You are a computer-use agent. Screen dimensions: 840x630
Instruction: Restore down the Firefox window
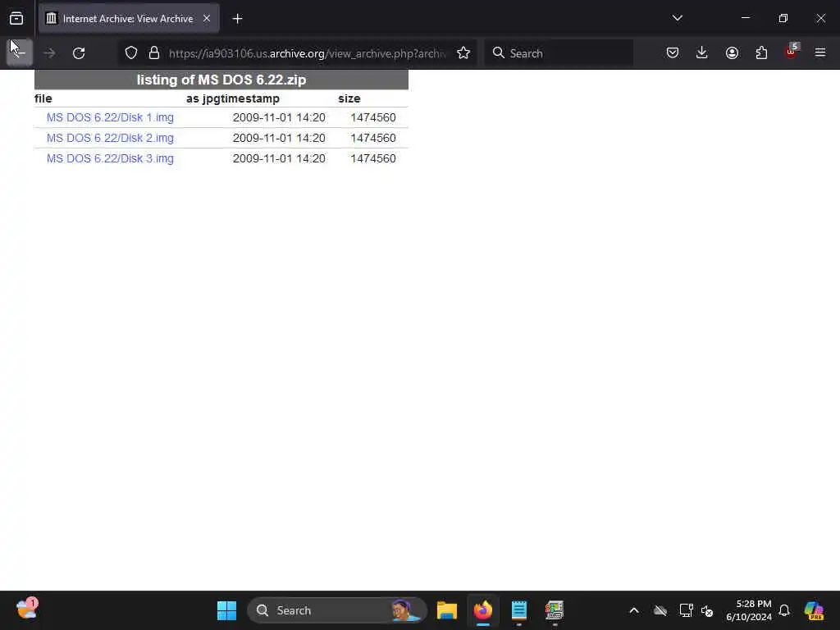(783, 18)
